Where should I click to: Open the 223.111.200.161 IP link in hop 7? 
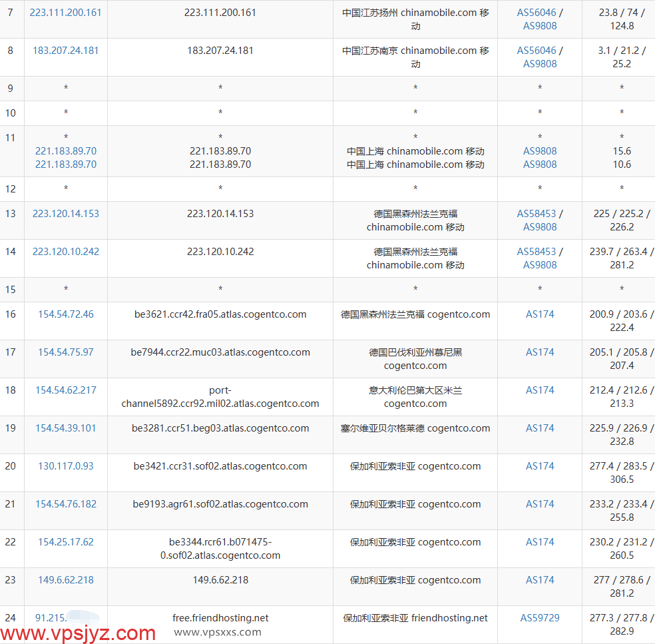click(66, 13)
